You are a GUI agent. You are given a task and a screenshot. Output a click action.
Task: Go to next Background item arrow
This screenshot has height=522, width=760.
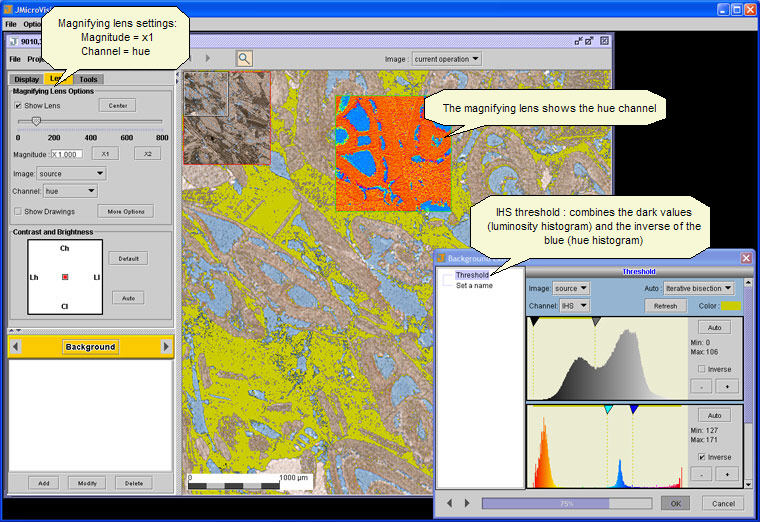[166, 347]
